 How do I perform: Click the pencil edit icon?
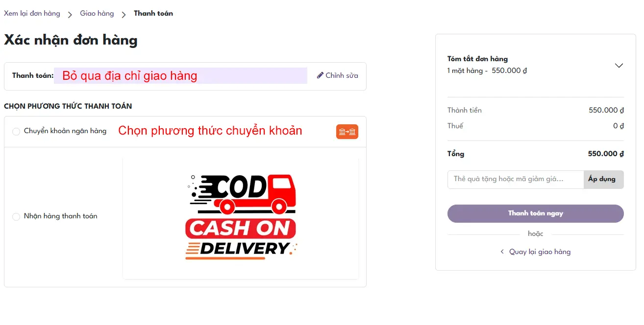[320, 75]
